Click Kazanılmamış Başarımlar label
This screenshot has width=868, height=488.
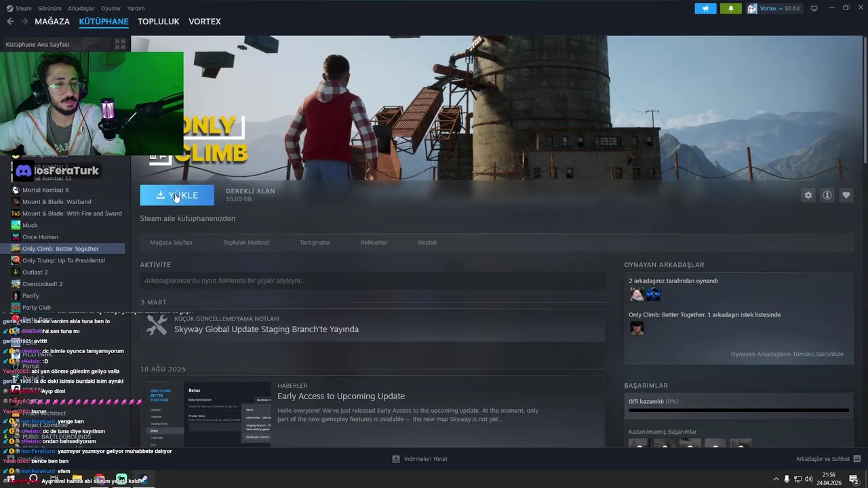[663, 432]
